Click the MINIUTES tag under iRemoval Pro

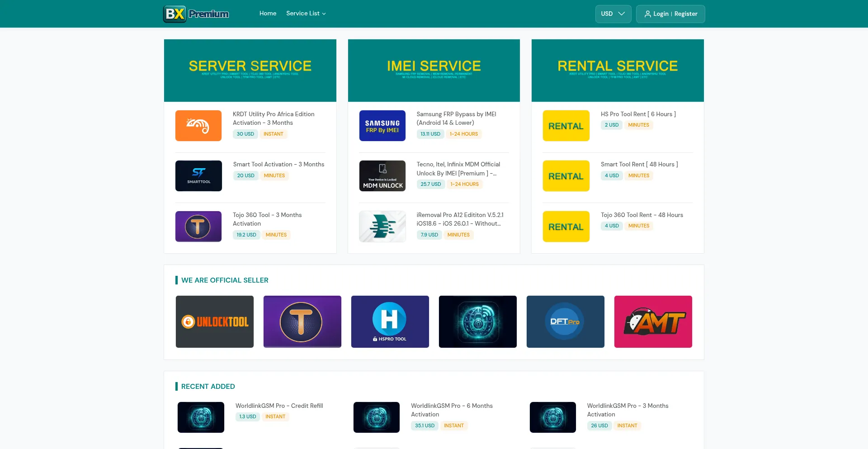coord(458,235)
